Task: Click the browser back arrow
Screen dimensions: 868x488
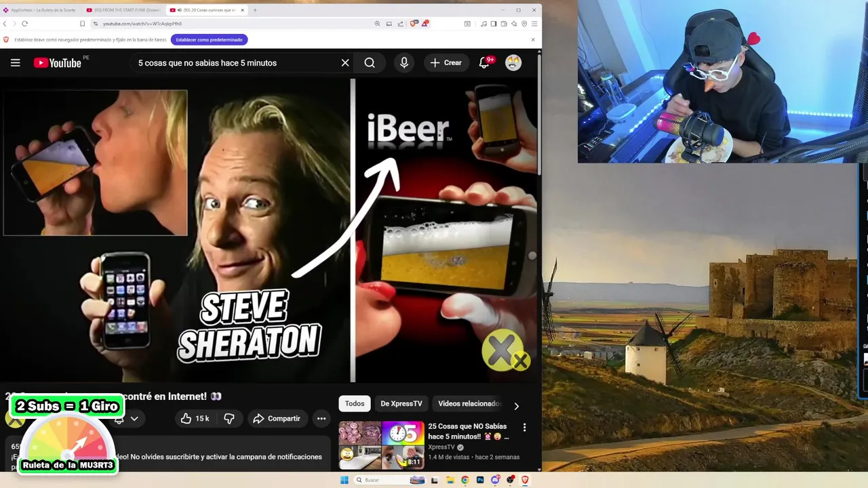Action: [5, 24]
